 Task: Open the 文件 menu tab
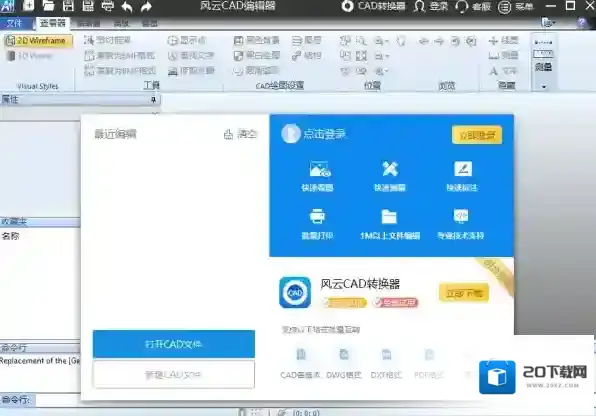[14, 23]
